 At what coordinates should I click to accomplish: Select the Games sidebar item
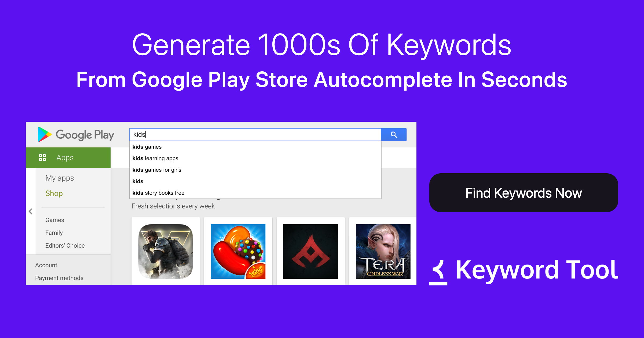55,220
